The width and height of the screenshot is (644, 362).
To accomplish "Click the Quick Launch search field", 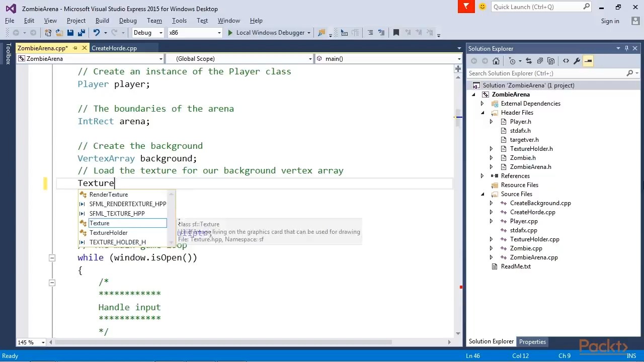I will pos(536,7).
